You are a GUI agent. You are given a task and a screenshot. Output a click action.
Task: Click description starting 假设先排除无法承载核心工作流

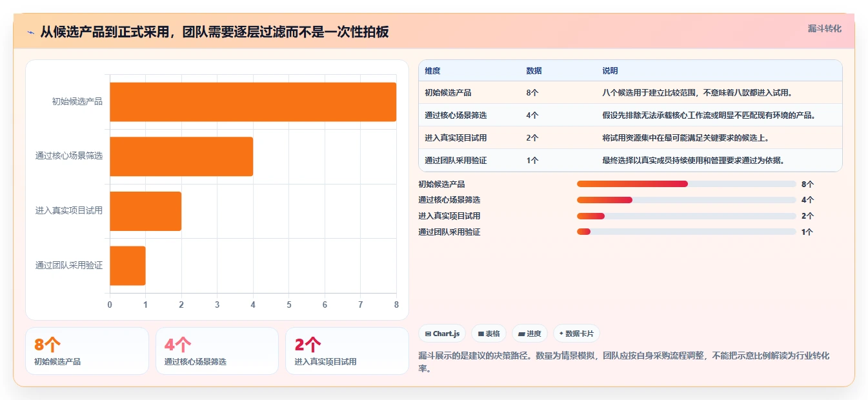point(709,115)
